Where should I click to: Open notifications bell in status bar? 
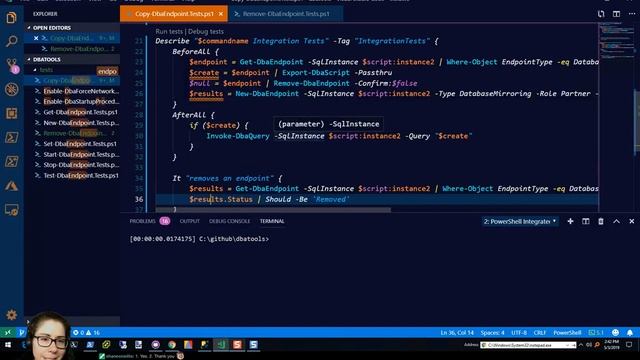[x=630, y=333]
